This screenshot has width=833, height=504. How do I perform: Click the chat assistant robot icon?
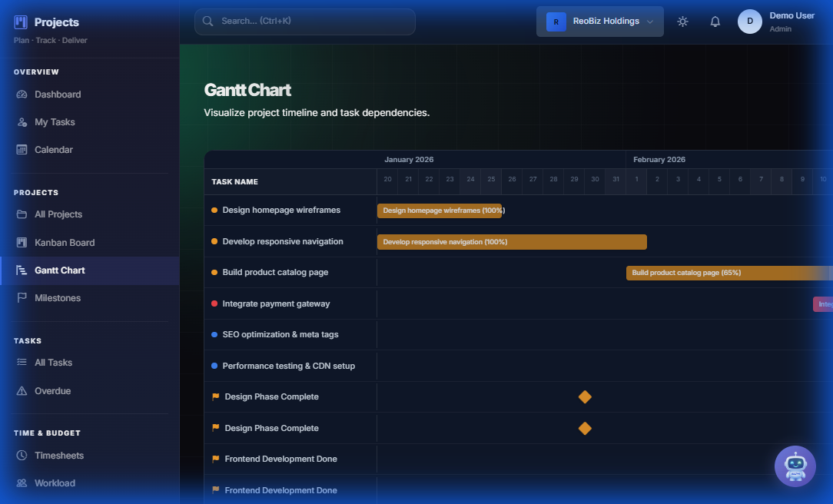coord(795,466)
